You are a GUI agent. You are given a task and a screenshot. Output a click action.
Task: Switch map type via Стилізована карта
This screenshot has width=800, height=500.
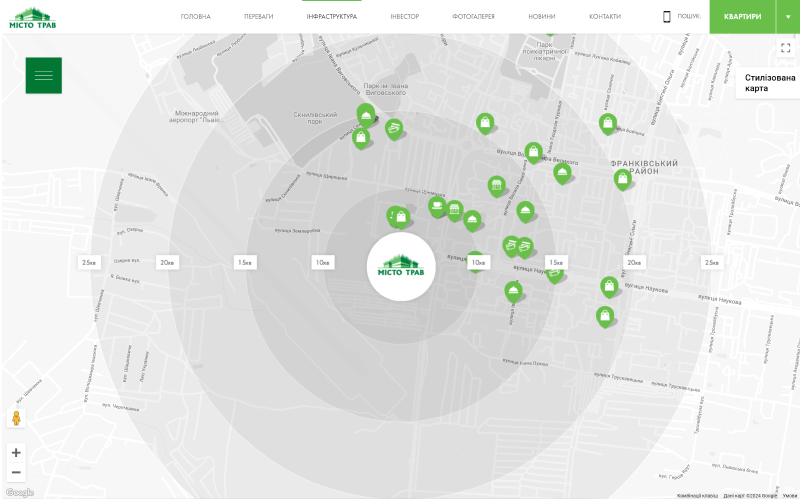770,83
